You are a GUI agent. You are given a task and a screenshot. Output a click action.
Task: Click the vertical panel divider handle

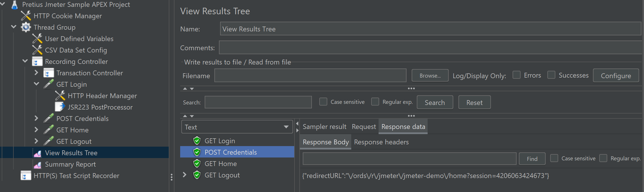pos(171,177)
